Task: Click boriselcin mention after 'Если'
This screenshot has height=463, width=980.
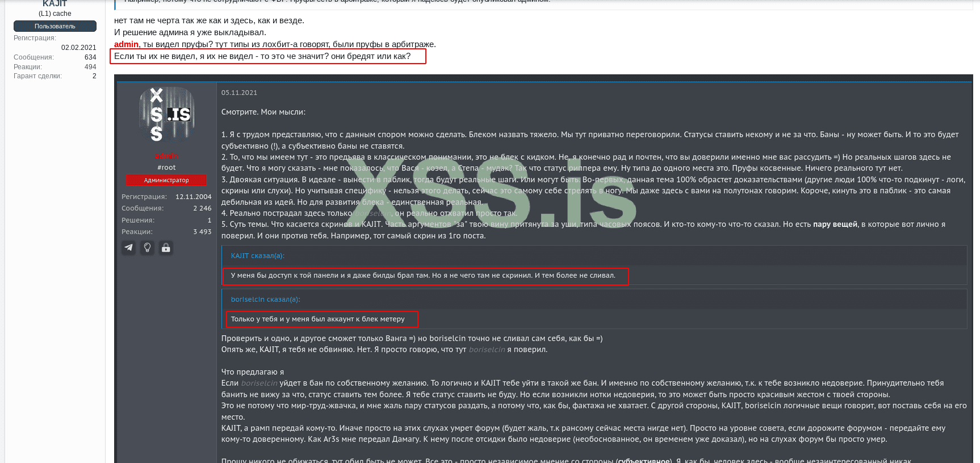Action: [x=259, y=383]
